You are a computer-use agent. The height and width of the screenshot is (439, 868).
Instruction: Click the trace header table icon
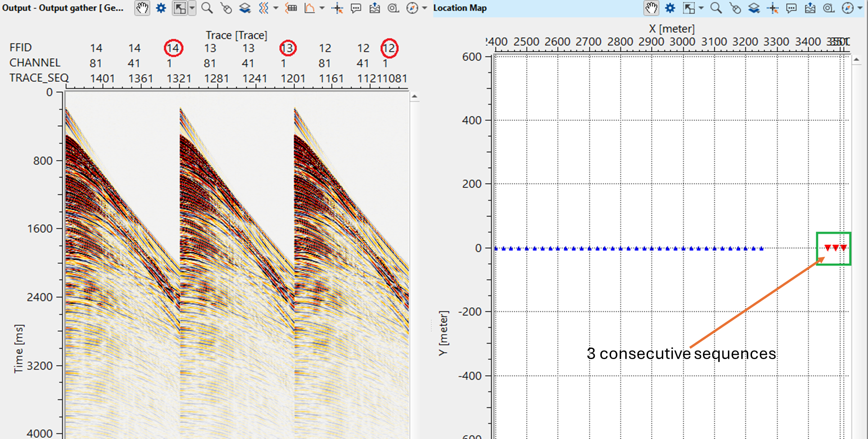pos(291,8)
